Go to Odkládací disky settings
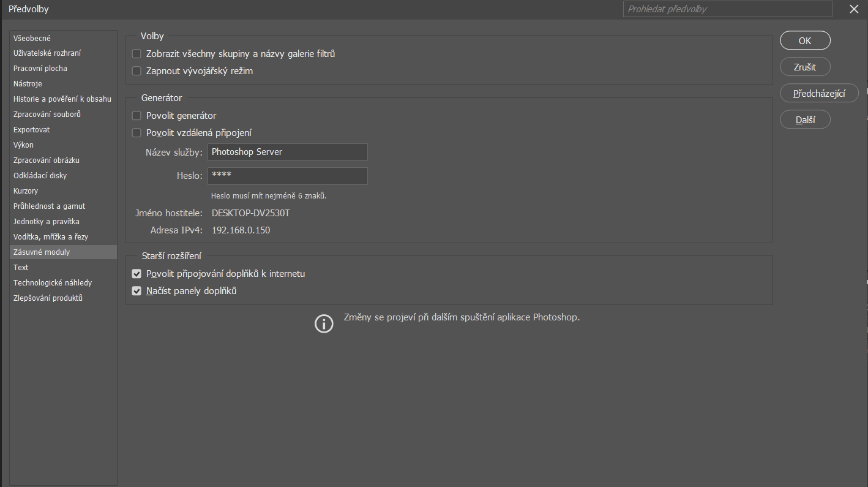This screenshot has height=487, width=868. click(40, 176)
